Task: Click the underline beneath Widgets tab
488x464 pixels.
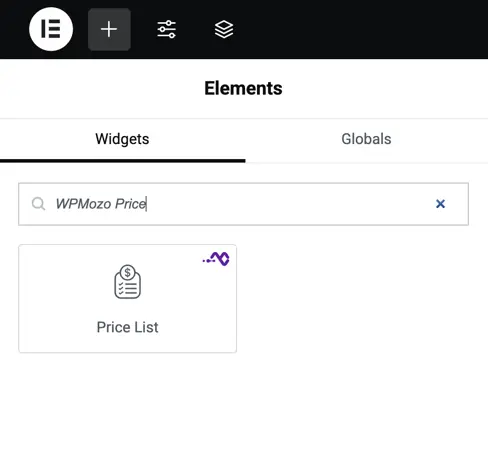Action: coord(122,161)
